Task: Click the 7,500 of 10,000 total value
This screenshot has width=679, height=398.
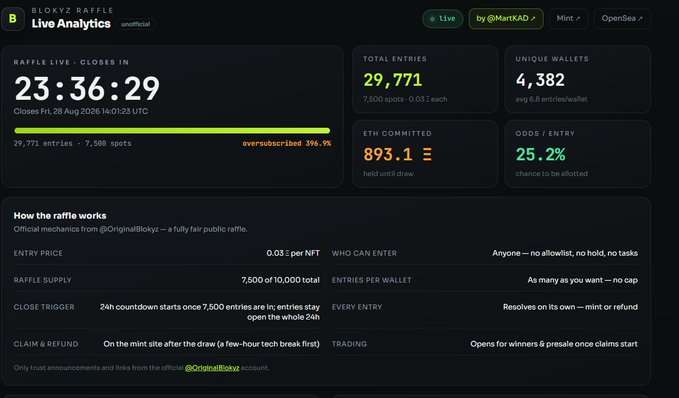Action: (281, 280)
